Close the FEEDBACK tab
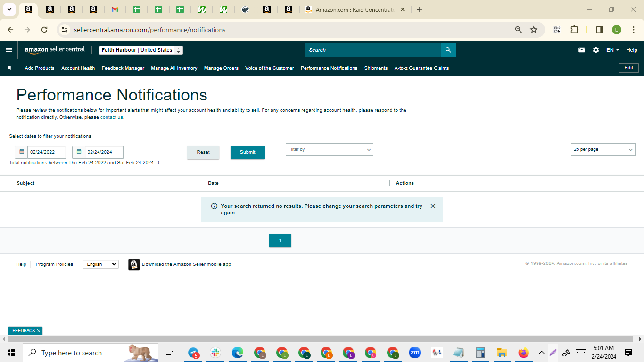644x362 pixels. click(39, 331)
